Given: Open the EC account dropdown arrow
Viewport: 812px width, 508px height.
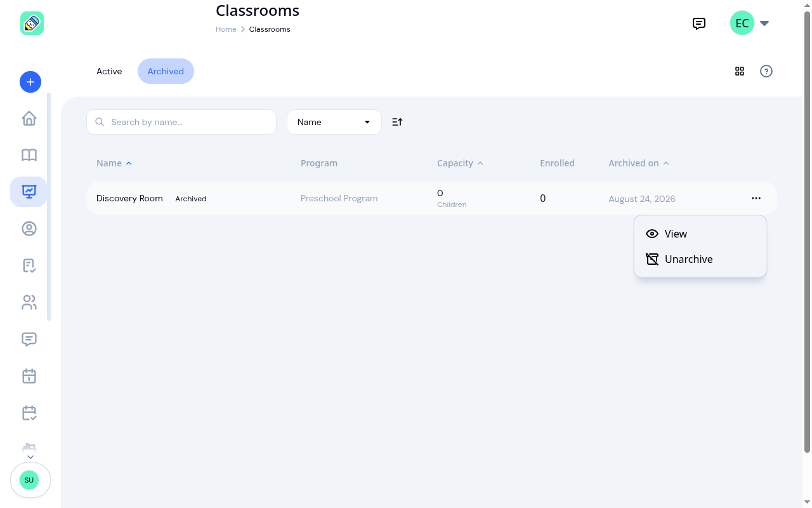Looking at the screenshot, I should coord(764,23).
